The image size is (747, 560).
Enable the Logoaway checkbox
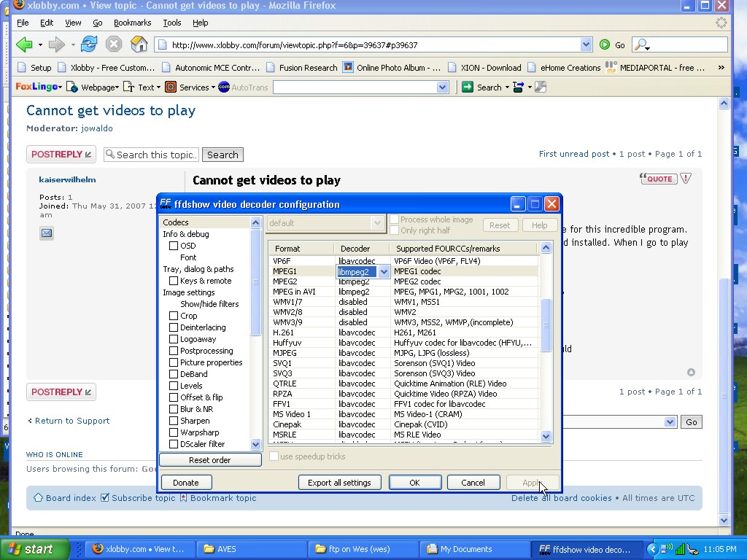[174, 339]
